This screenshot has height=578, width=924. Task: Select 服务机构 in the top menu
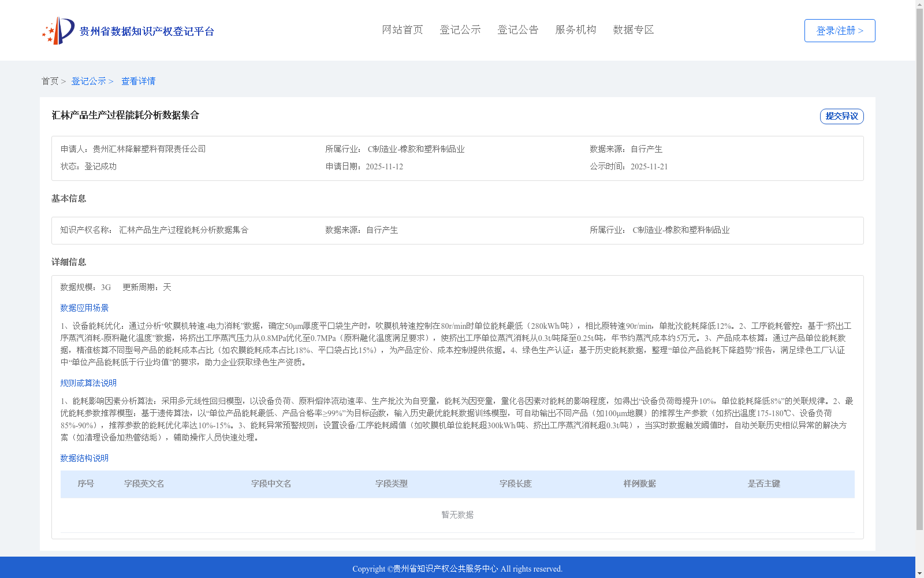coord(576,29)
